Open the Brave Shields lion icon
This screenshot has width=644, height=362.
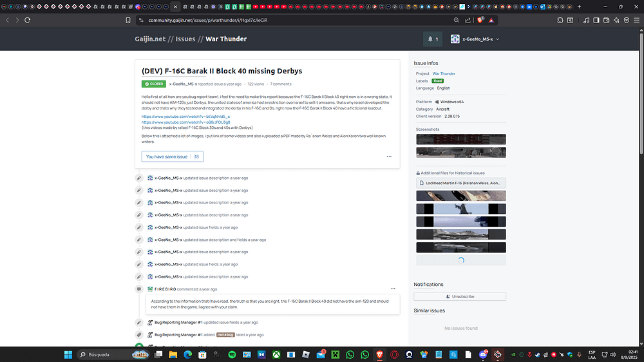tap(480, 20)
